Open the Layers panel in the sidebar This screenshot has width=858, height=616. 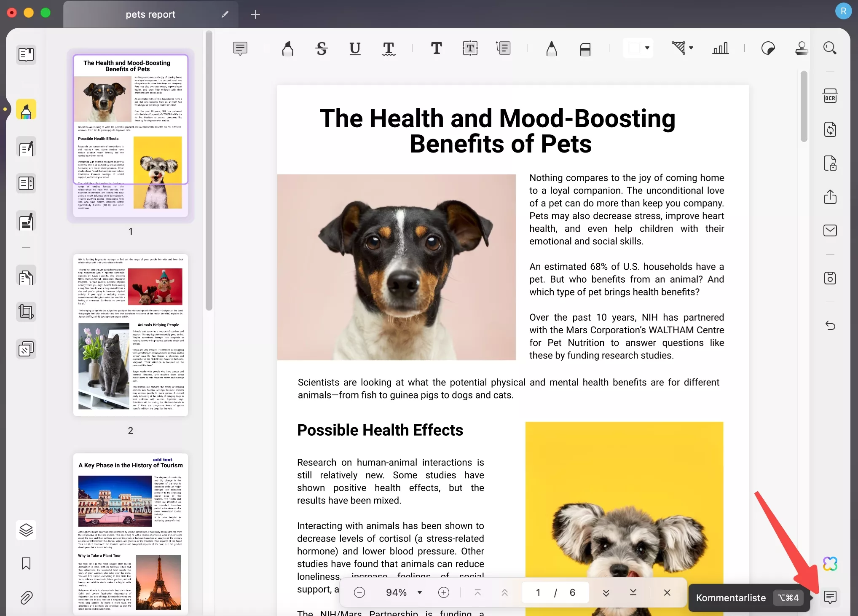pos(26,530)
